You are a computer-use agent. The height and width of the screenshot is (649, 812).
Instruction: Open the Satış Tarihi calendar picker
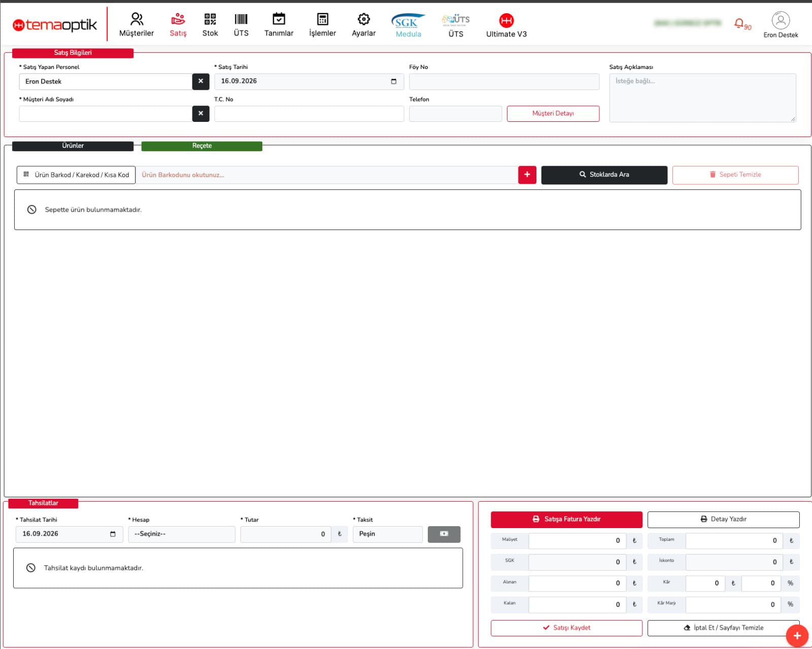(x=394, y=81)
